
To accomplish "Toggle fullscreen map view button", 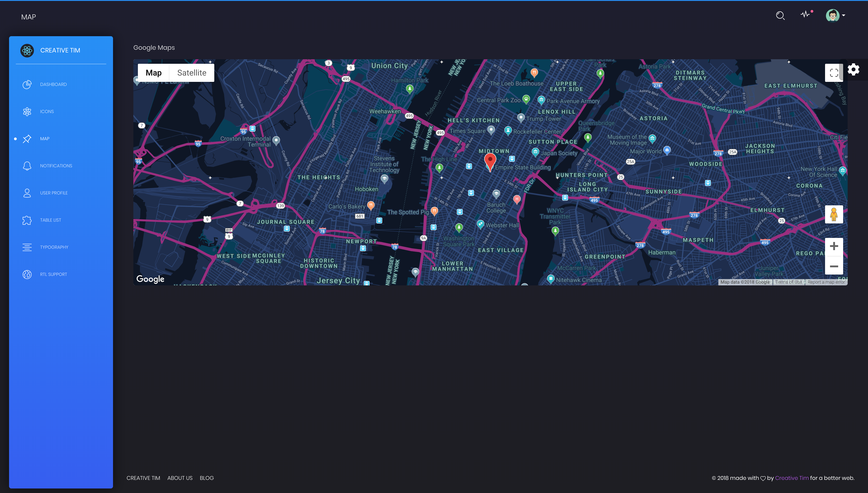I will coord(833,73).
